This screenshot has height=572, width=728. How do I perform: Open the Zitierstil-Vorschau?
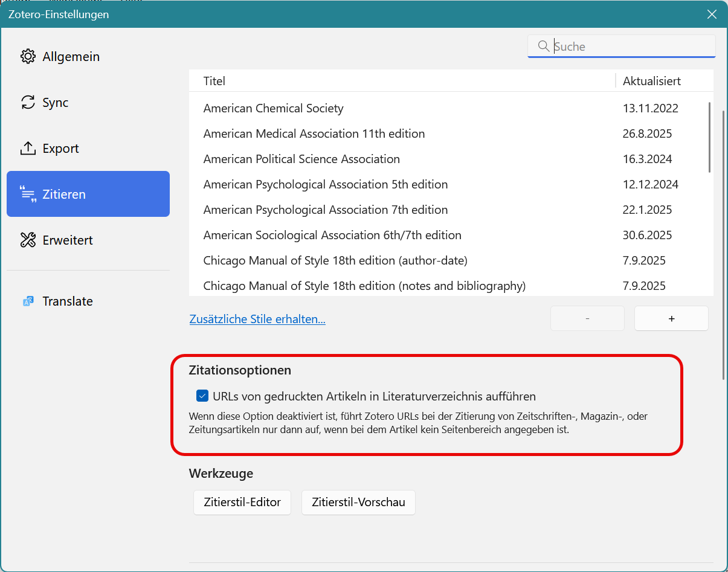pos(358,503)
